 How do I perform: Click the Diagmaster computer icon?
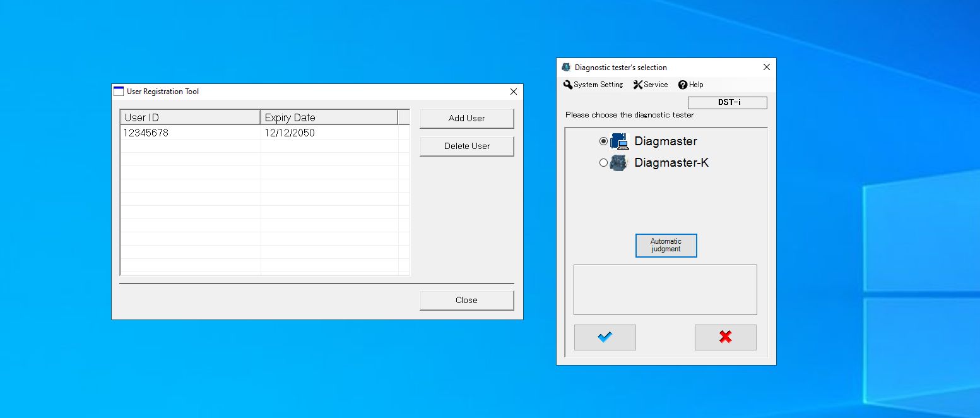coord(620,141)
